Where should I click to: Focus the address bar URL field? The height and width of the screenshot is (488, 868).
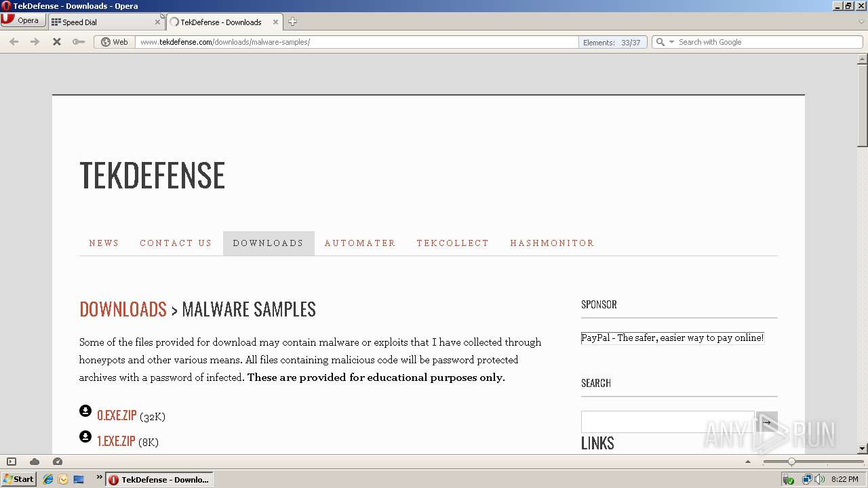click(357, 42)
